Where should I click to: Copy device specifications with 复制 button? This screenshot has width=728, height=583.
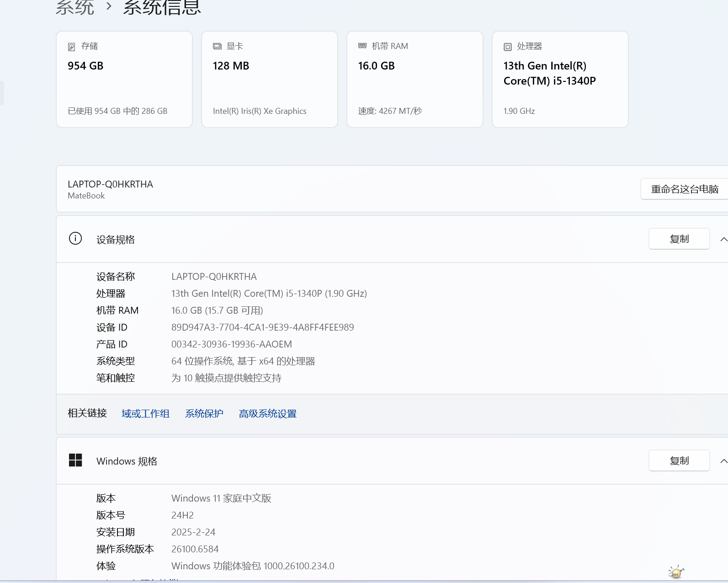[x=679, y=239]
